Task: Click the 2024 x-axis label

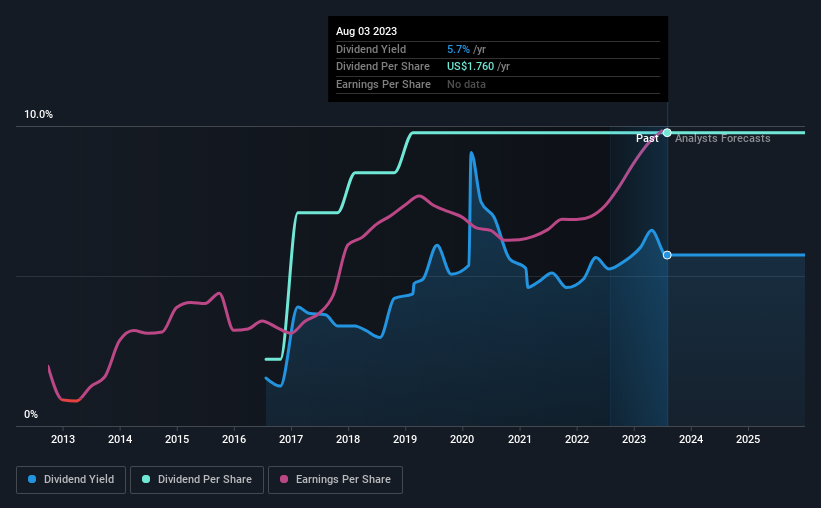Action: coord(691,439)
